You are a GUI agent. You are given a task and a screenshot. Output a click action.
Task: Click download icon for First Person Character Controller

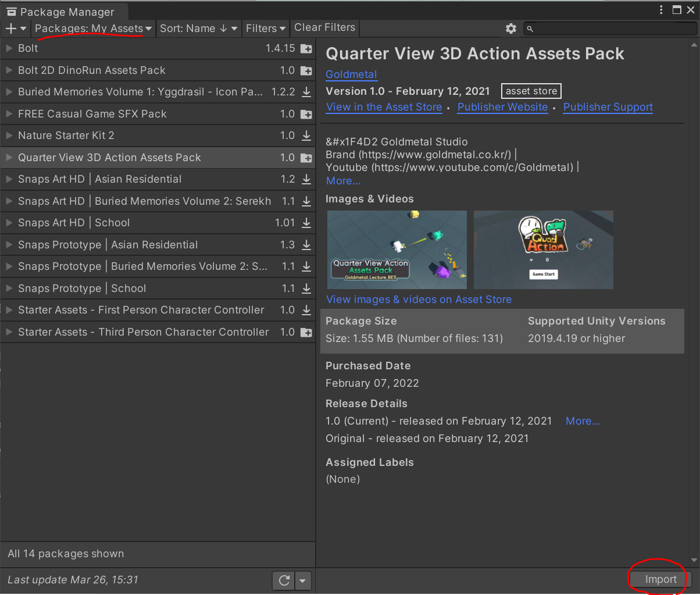coord(306,310)
